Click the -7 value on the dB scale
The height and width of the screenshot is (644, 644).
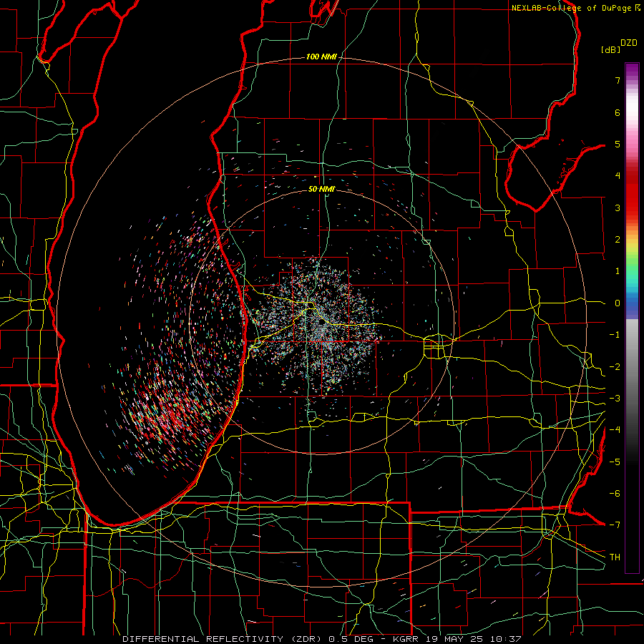pyautogui.click(x=615, y=525)
